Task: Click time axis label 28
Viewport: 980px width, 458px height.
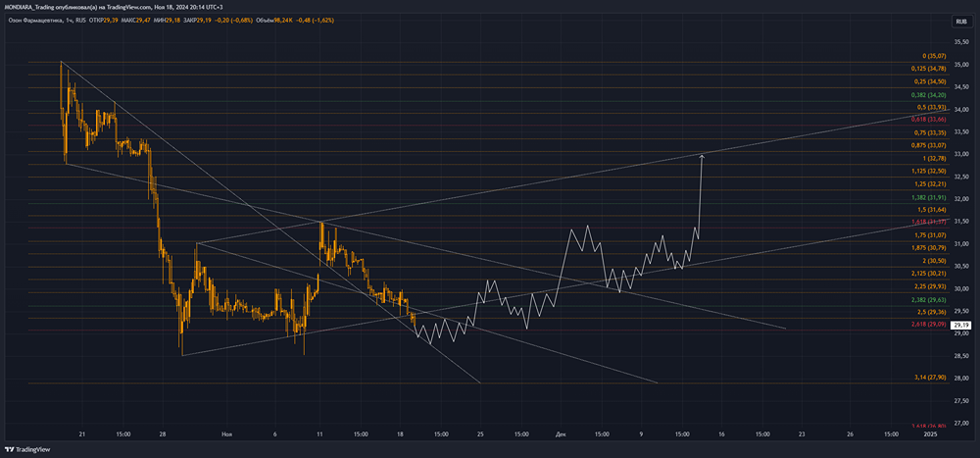Action: [x=162, y=433]
